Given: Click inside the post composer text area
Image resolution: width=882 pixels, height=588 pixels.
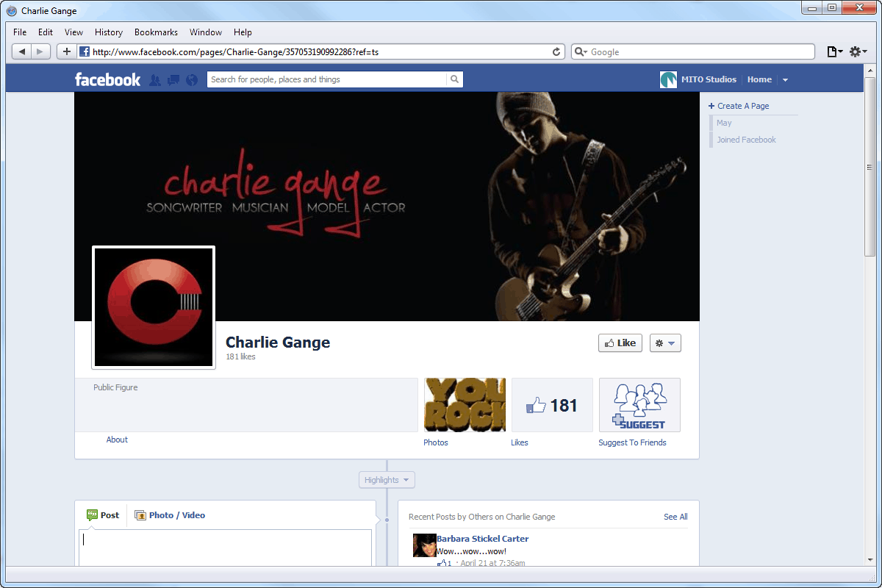Looking at the screenshot, I should [x=225, y=548].
